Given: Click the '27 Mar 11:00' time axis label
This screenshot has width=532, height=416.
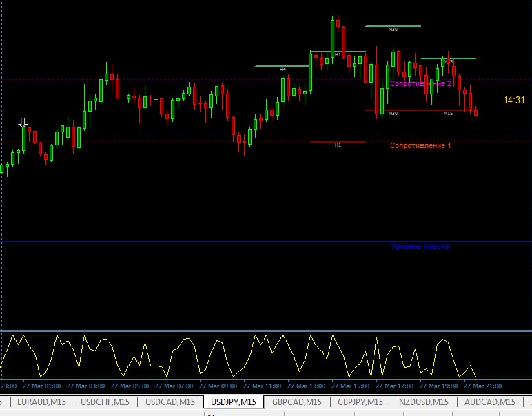Looking at the screenshot, I should click(263, 386).
